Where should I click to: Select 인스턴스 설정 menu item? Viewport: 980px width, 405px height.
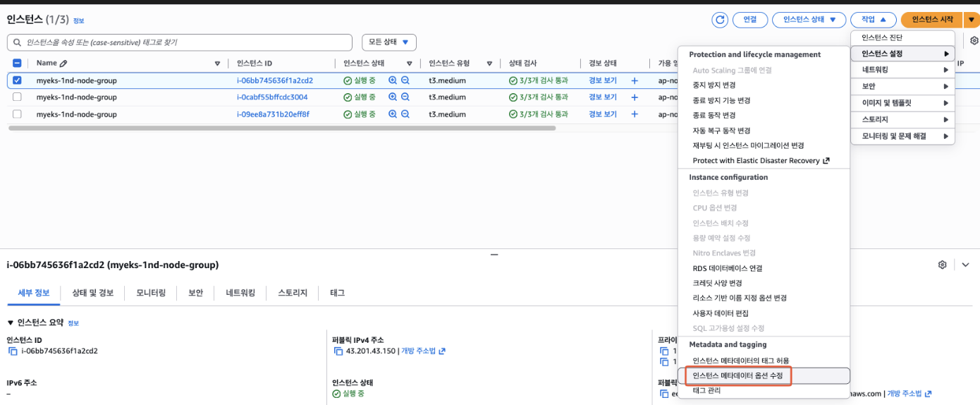pyautogui.click(x=902, y=54)
